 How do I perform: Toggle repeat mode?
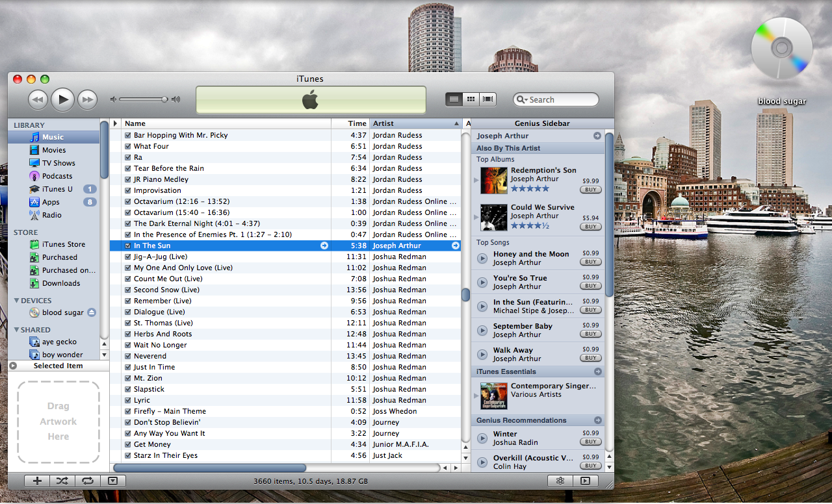tap(86, 481)
